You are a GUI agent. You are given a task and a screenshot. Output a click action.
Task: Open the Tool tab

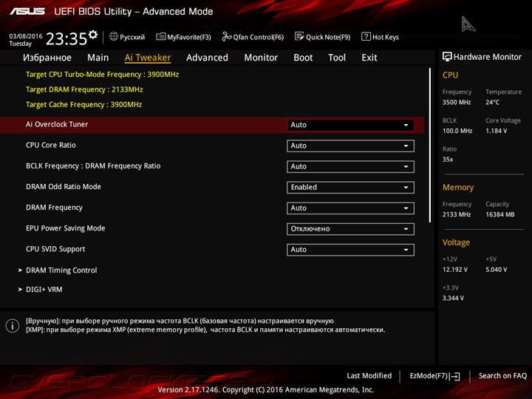pyautogui.click(x=337, y=58)
